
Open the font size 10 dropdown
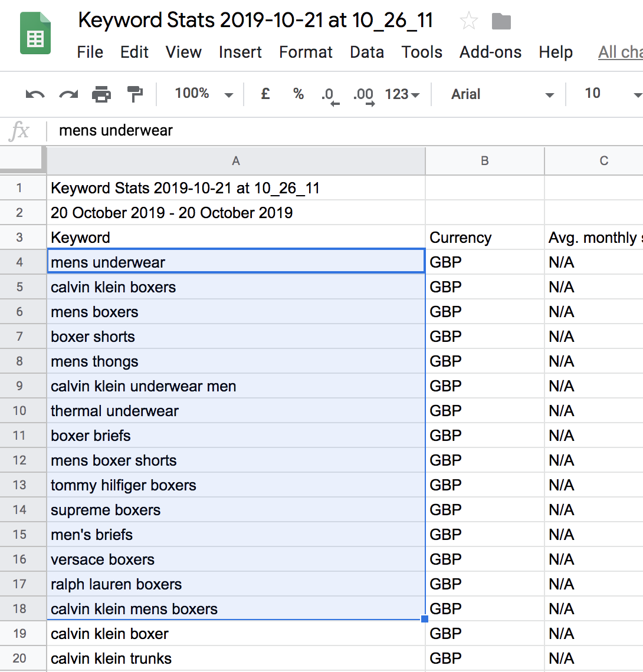[x=611, y=94]
